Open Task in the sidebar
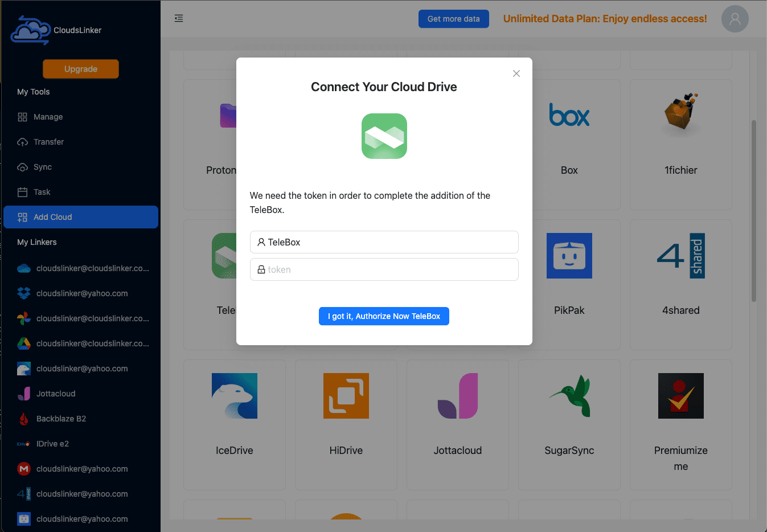The width and height of the screenshot is (767, 532). (81, 192)
